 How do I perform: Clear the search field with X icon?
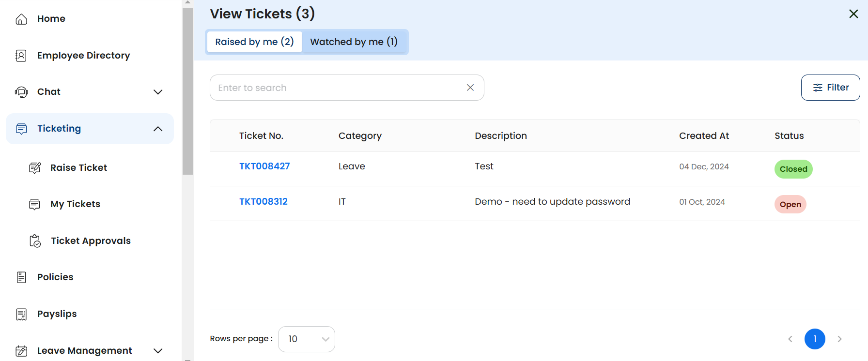[x=470, y=88]
